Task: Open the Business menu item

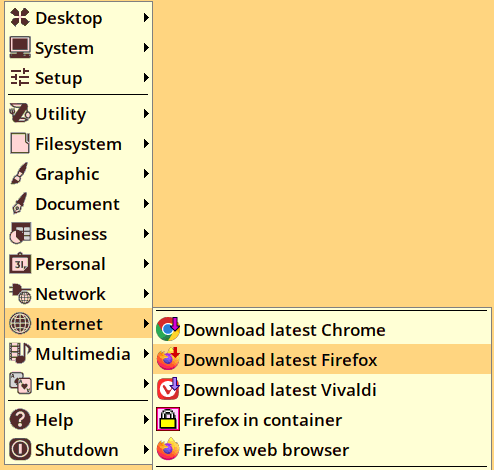Action: [x=79, y=234]
